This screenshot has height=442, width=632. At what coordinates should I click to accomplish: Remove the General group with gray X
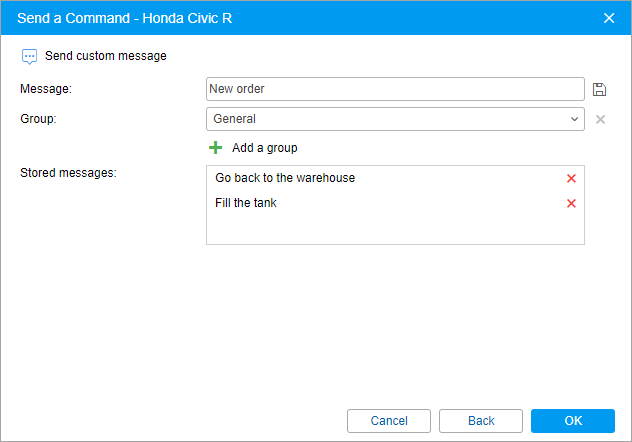coord(600,119)
